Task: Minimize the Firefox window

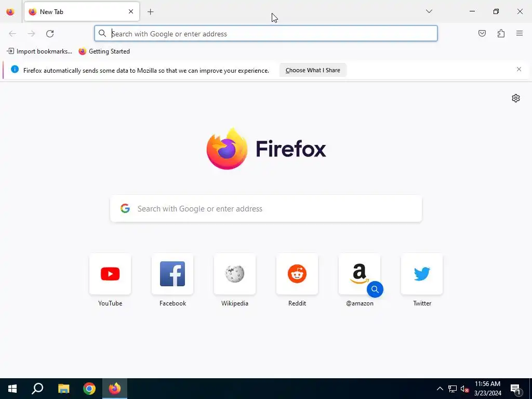Action: 472,11
